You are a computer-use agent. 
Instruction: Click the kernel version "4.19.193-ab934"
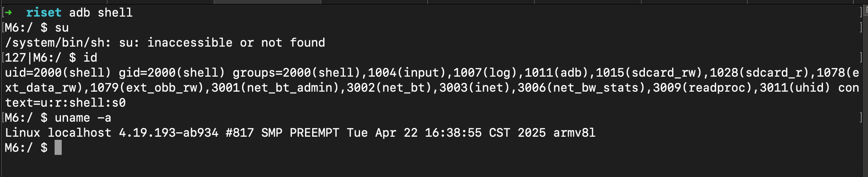(169, 133)
